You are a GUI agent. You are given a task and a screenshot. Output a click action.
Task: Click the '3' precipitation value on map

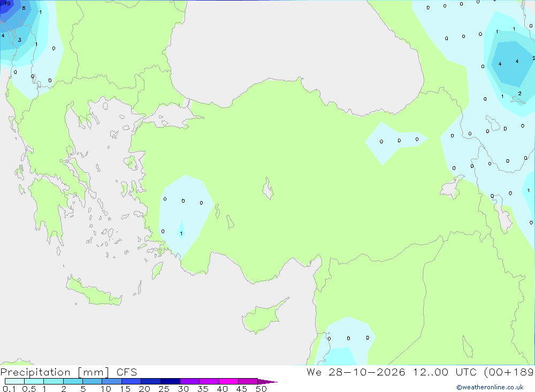click(x=19, y=40)
